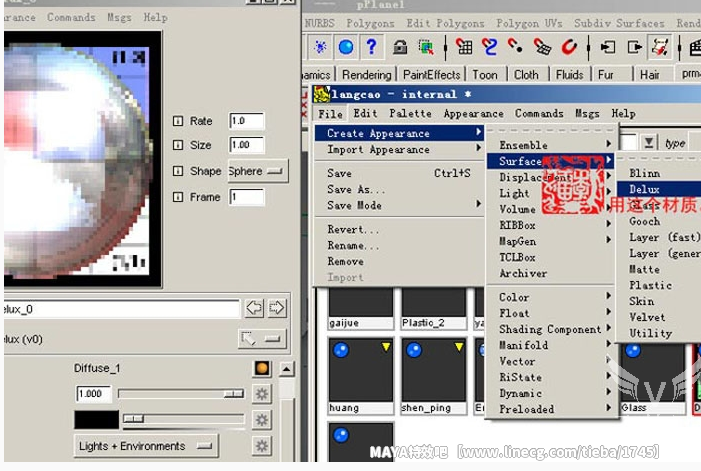Switch to the PaintEffects shelf tab
The width and height of the screenshot is (701, 471).
431,75
